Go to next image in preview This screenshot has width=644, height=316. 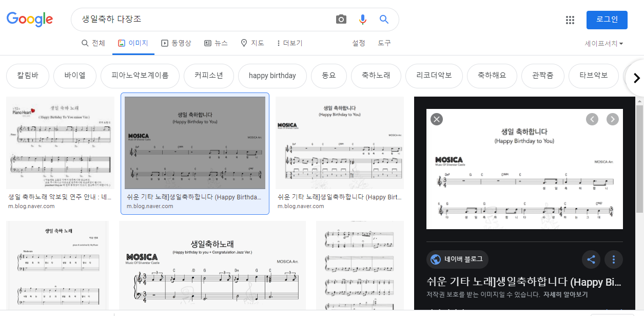(613, 119)
